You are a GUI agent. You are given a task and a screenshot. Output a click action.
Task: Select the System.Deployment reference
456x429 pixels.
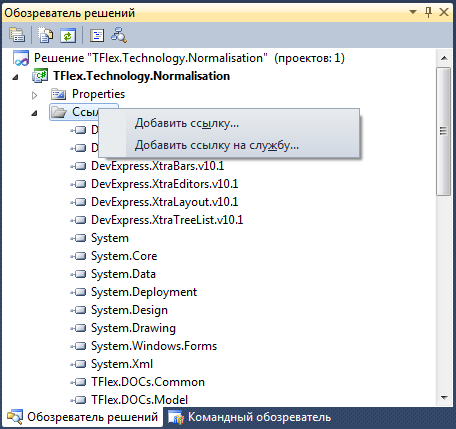point(144,292)
